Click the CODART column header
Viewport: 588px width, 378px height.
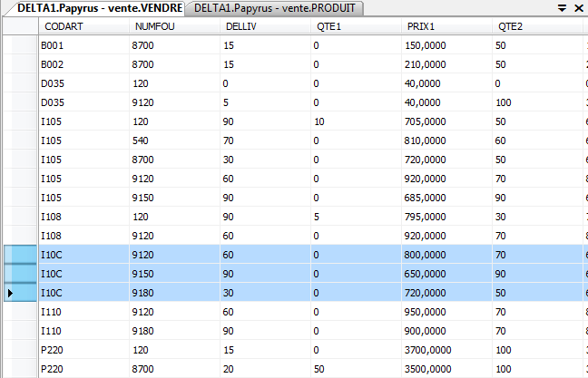(83, 26)
